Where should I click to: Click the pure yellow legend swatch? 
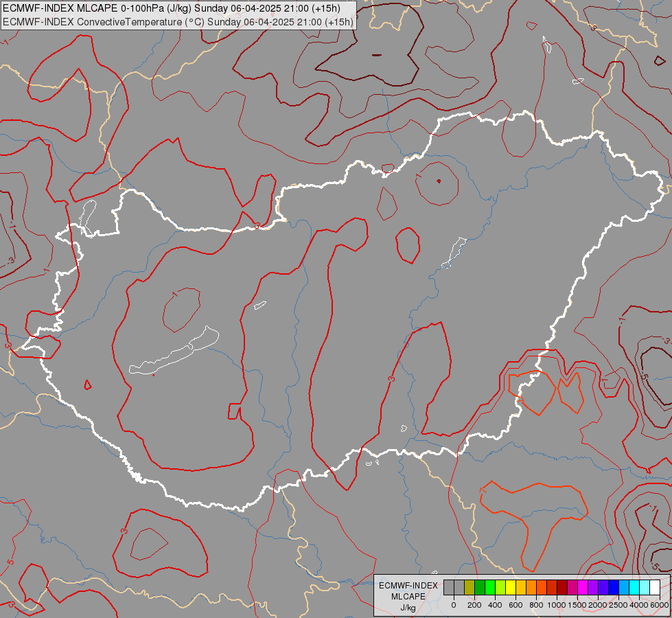(511, 587)
